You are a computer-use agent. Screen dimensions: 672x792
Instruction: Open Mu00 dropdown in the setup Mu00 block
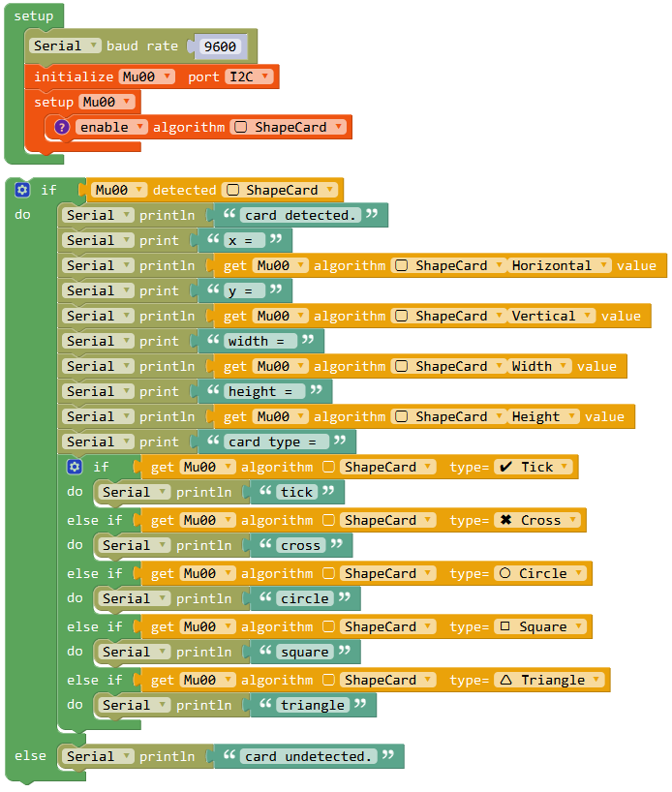point(107,102)
